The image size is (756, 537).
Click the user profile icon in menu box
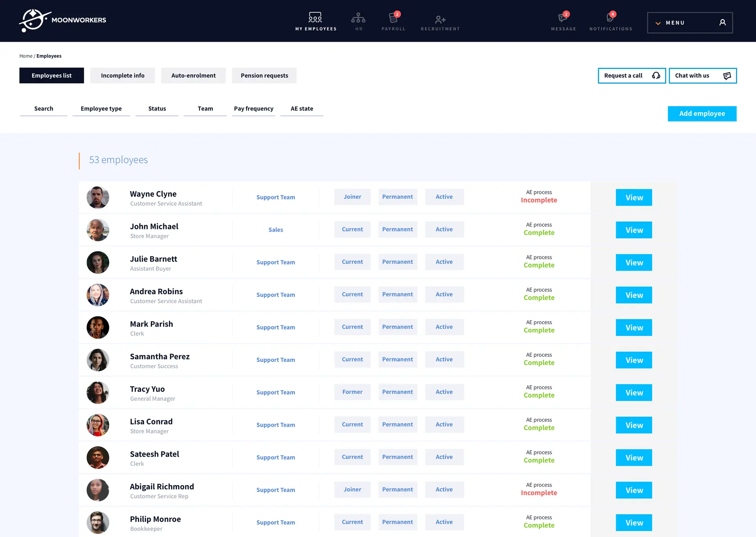point(723,22)
